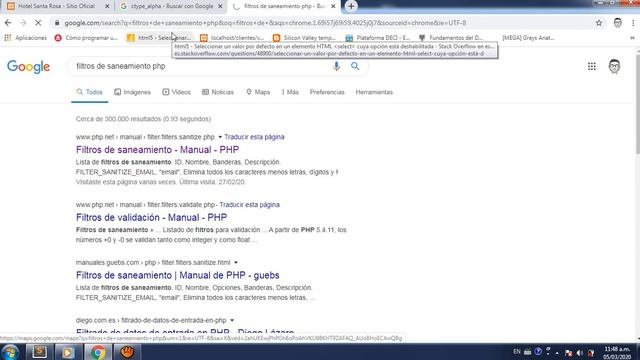Open Sublime Text taskbar icon
This screenshot has height=360, width=640.
(40, 352)
